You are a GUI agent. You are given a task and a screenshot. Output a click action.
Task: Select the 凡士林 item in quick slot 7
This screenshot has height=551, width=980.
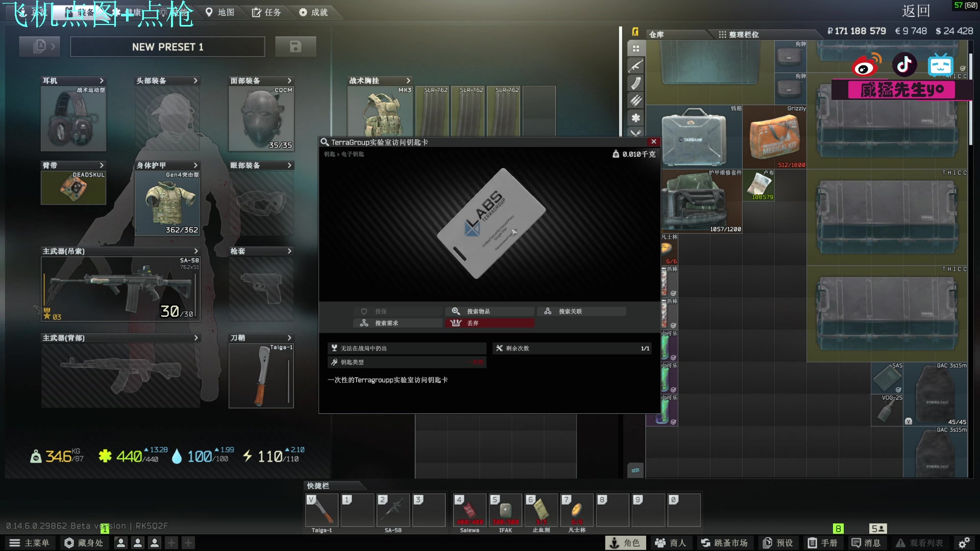pos(577,510)
